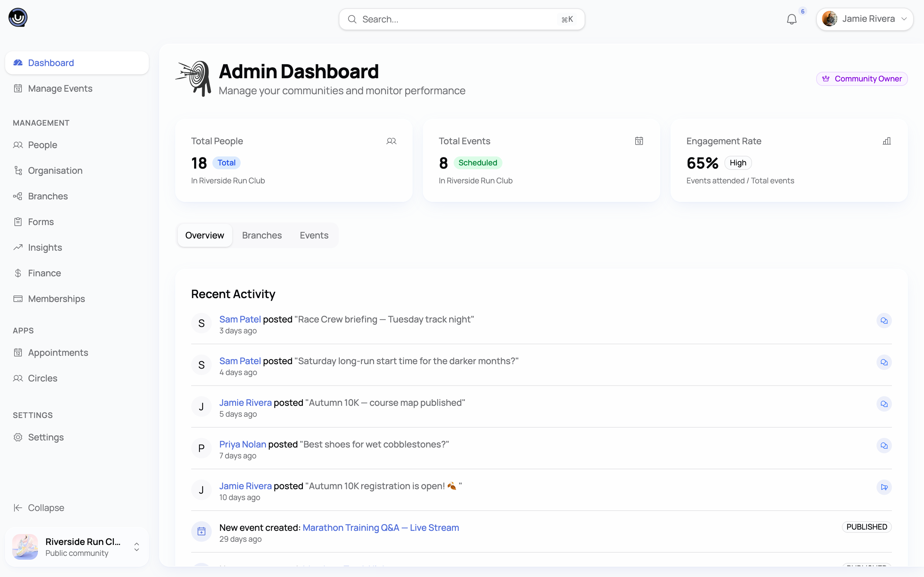The height and width of the screenshot is (577, 924).
Task: Open Marathon Training Q&A event link
Action: 381,527
